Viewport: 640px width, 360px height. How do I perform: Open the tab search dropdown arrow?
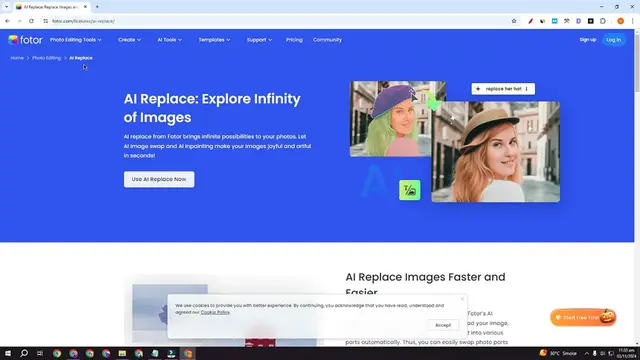tap(6, 7)
